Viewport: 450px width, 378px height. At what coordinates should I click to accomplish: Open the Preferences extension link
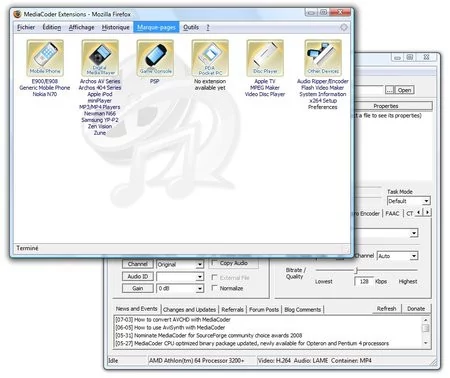click(323, 107)
